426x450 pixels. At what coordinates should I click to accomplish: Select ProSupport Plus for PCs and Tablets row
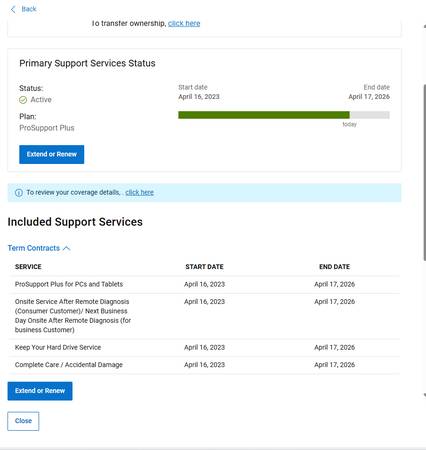click(204, 284)
